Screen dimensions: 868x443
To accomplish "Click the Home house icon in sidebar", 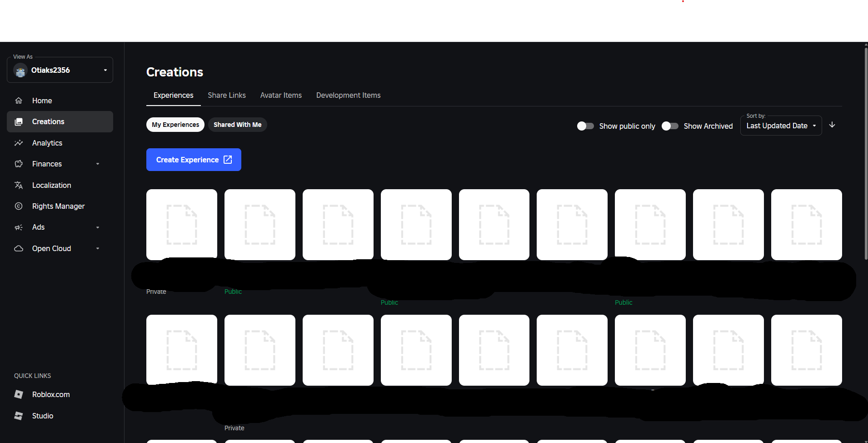I will coord(19,101).
